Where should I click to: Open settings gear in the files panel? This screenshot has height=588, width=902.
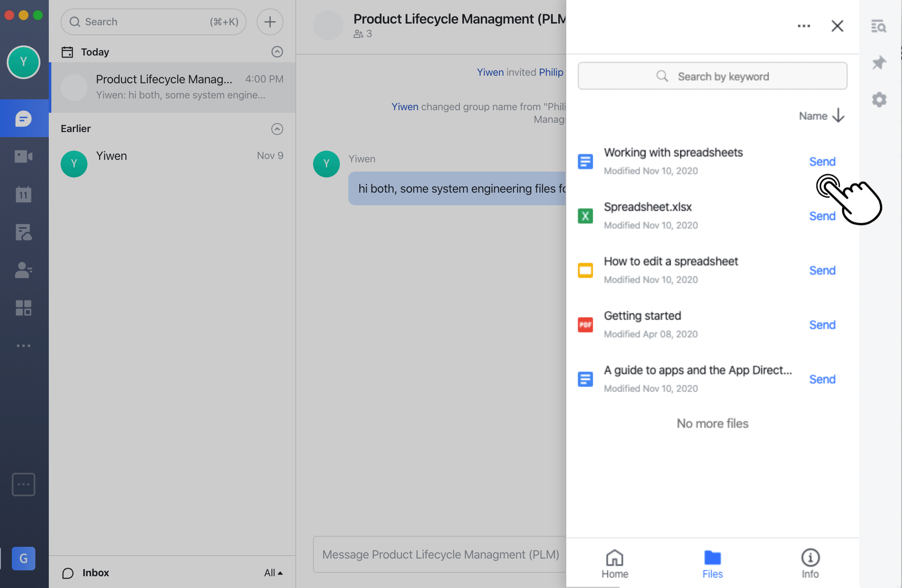879,99
